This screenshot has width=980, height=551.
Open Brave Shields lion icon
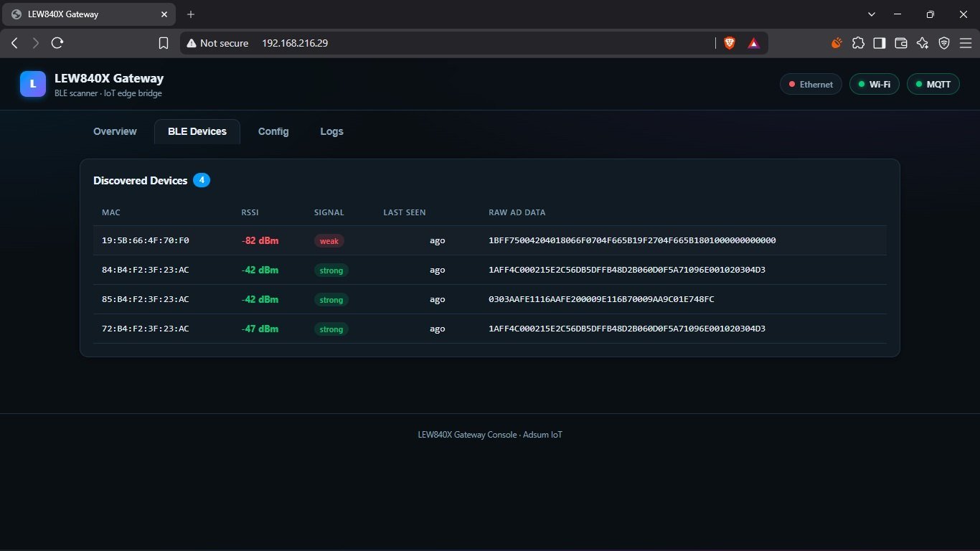coord(730,43)
